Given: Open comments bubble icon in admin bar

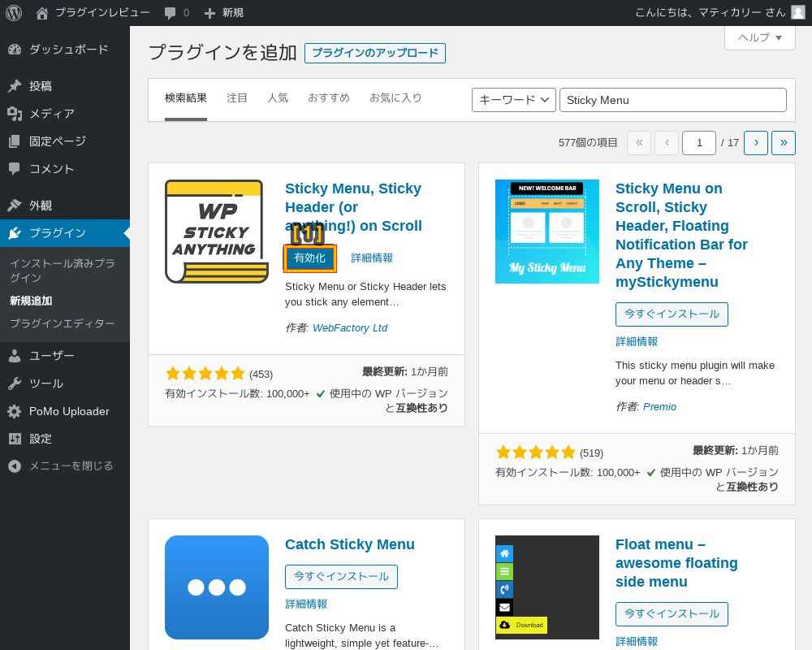Looking at the screenshot, I should coord(170,13).
